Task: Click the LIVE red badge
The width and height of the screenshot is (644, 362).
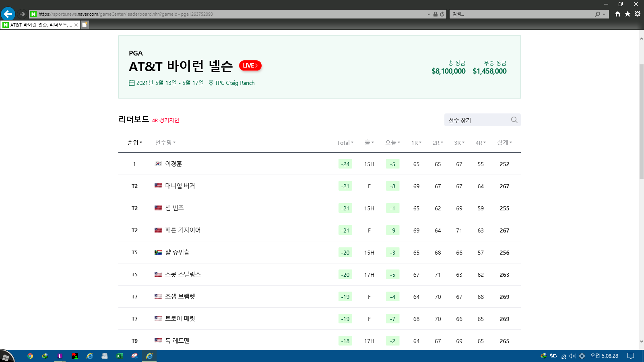Action: point(250,66)
